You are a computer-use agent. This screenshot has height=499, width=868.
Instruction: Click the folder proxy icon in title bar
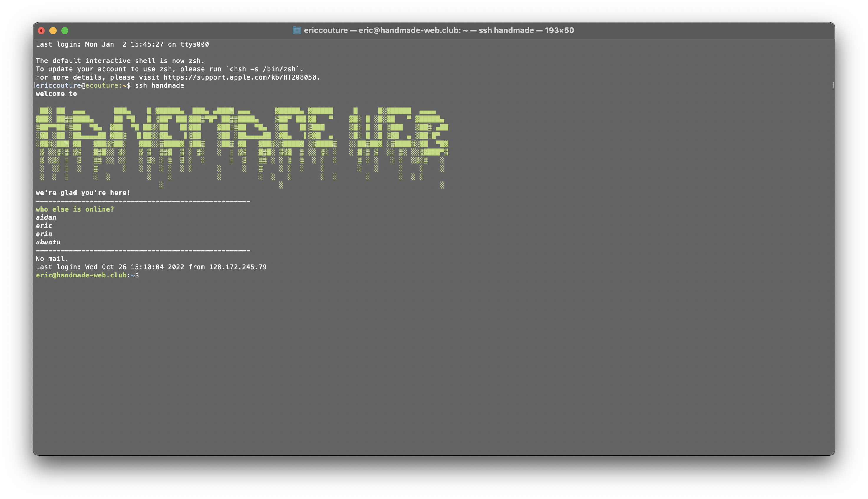coord(296,30)
